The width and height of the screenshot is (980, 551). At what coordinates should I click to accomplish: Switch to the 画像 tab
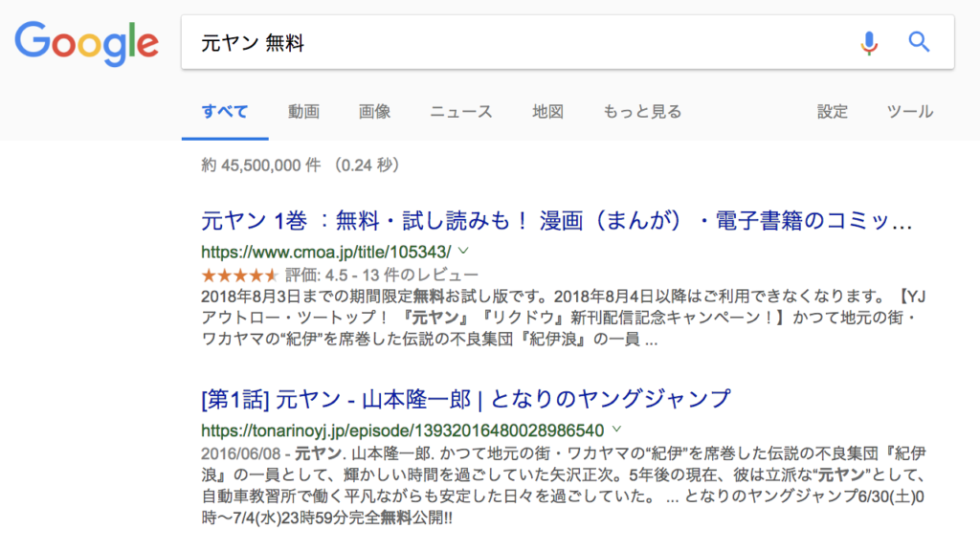click(374, 112)
